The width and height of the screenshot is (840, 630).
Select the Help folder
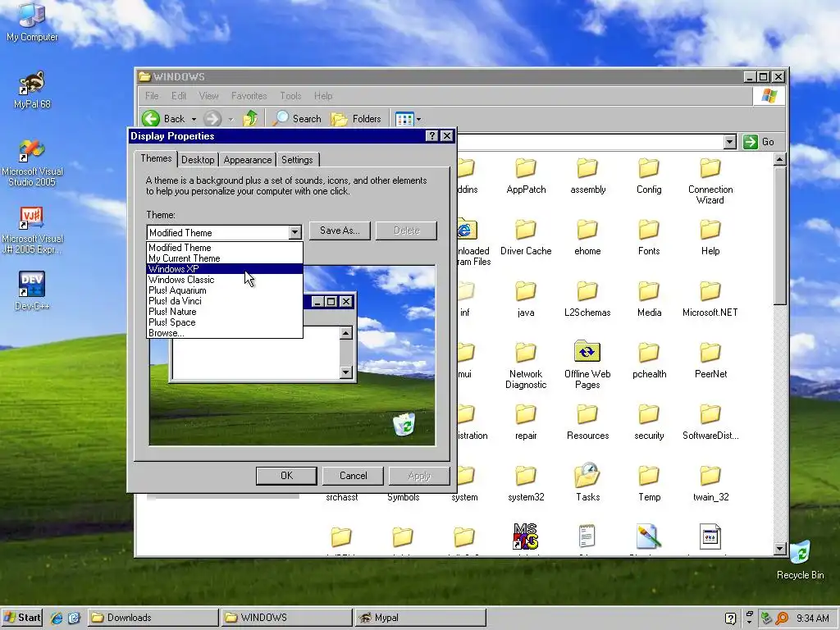710,238
